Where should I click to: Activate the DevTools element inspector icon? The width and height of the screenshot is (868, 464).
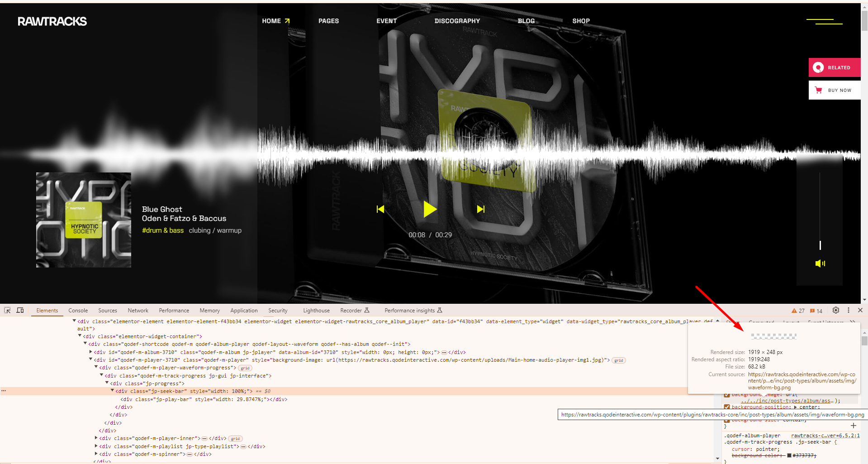point(7,310)
